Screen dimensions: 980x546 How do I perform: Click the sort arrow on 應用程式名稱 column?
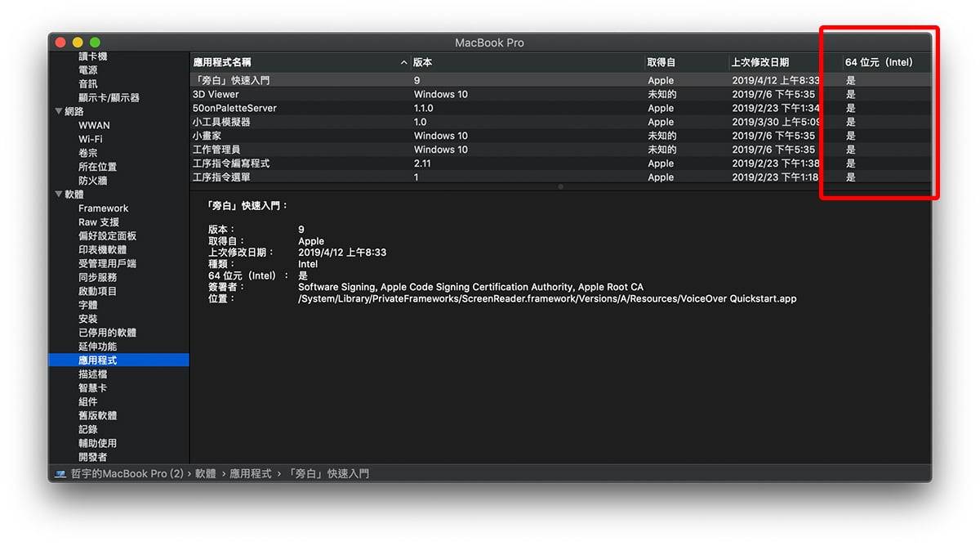403,62
